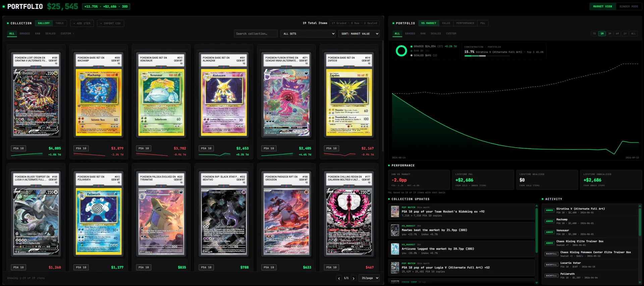Click the ADDED badge for Chaos Rising Elite Trainer Box
644x286 pixels.
[549, 243]
